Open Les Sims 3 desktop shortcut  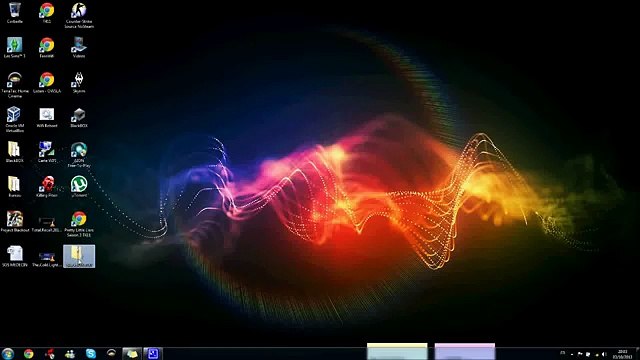point(15,47)
